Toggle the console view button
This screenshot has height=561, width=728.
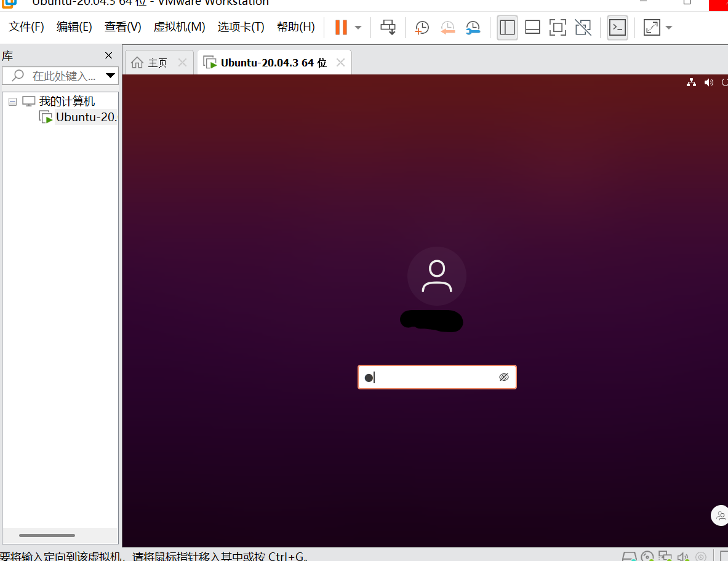coord(617,28)
